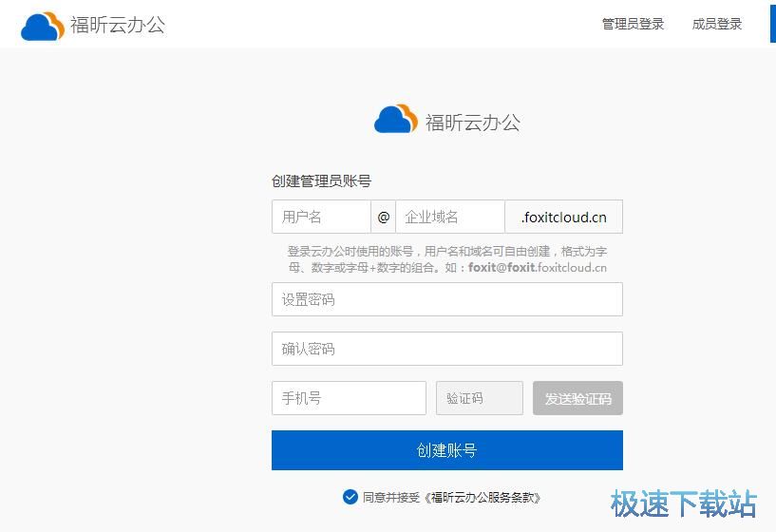
Task: Click the 极速下载站 watermark logo
Action: [683, 503]
